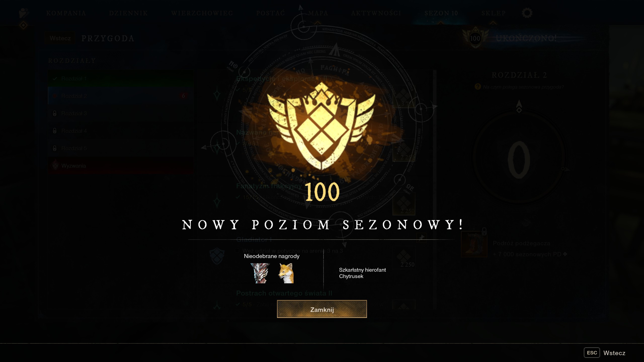
Task: Click the question mark help icon
Action: (x=477, y=87)
